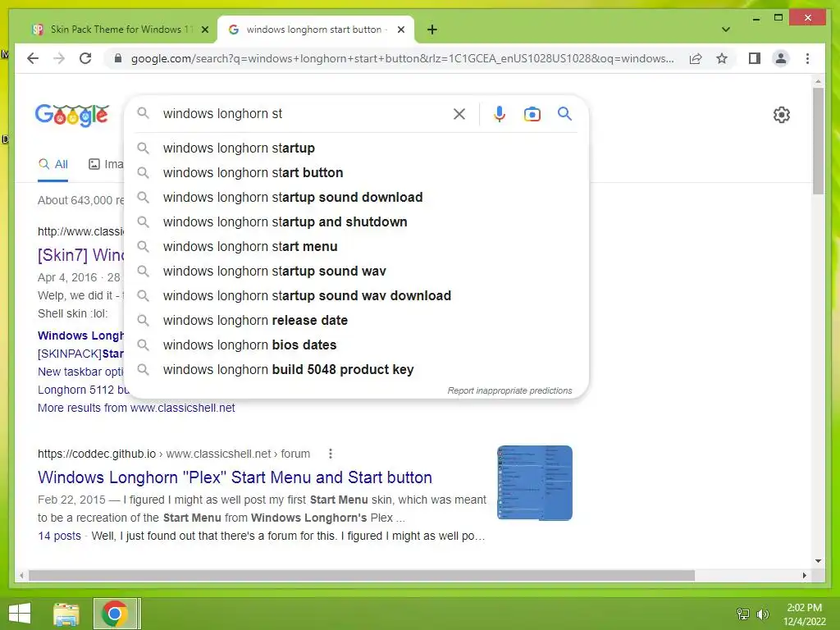The width and height of the screenshot is (840, 630).
Task: Click the Plex start menu result thumbnail
Action: click(x=535, y=482)
